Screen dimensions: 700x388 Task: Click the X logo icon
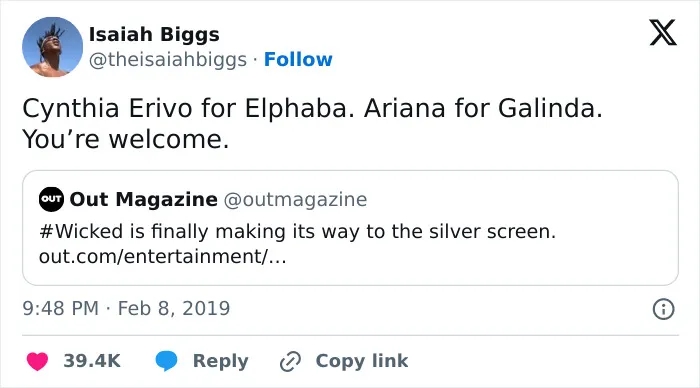663,32
